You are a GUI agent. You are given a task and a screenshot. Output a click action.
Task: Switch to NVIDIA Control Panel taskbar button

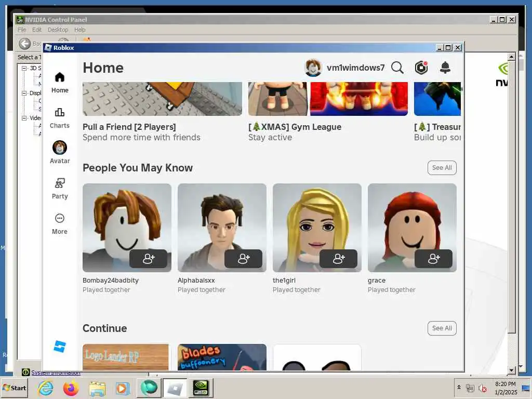click(201, 388)
